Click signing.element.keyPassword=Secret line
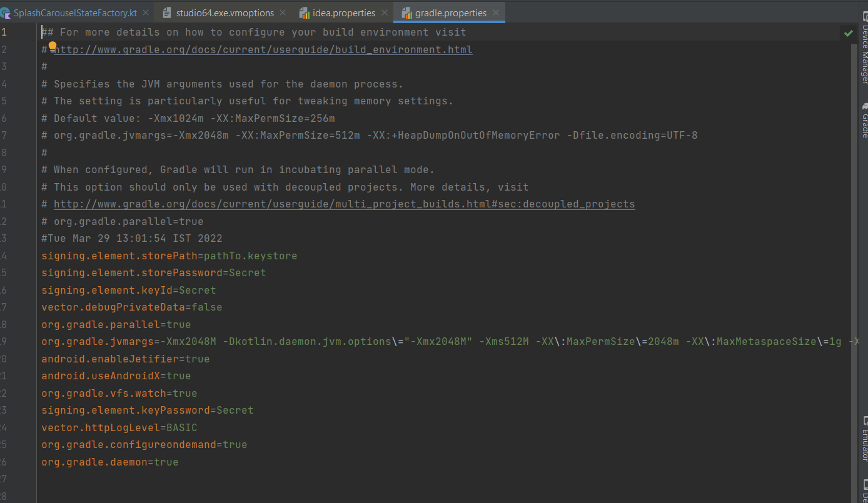 coord(147,410)
